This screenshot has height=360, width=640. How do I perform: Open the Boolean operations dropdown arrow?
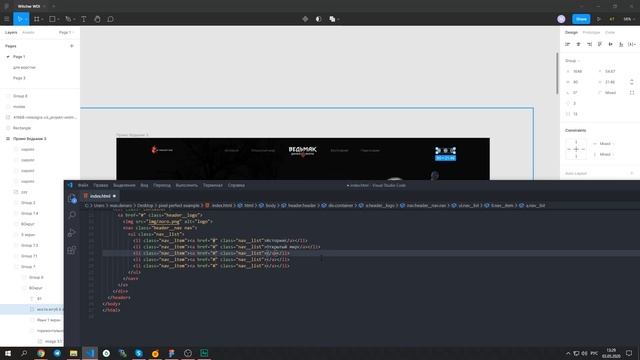tap(338, 19)
